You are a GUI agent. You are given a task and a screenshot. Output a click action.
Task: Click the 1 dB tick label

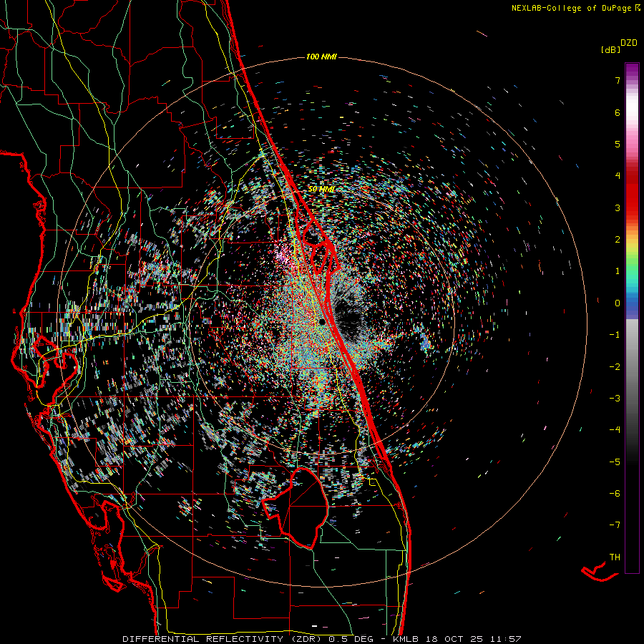coord(618,271)
